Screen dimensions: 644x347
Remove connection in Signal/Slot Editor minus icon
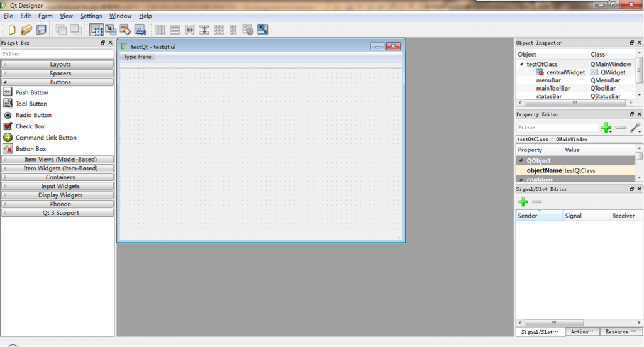pos(537,202)
